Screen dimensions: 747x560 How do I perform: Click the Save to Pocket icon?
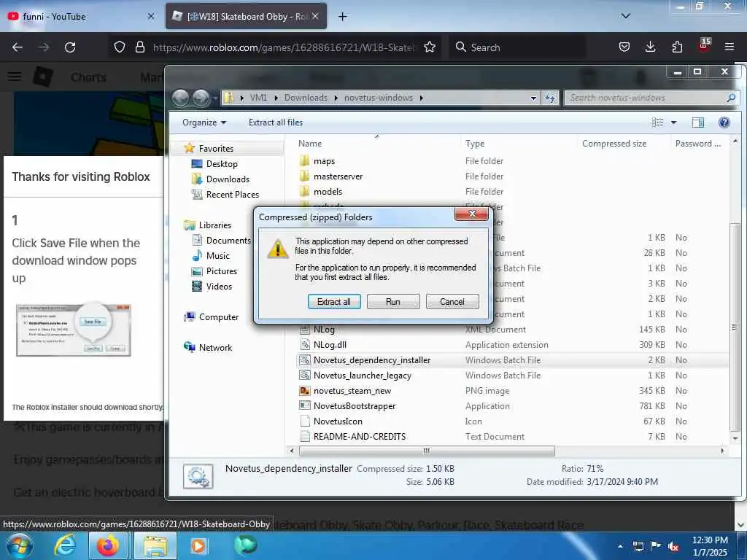[624, 47]
